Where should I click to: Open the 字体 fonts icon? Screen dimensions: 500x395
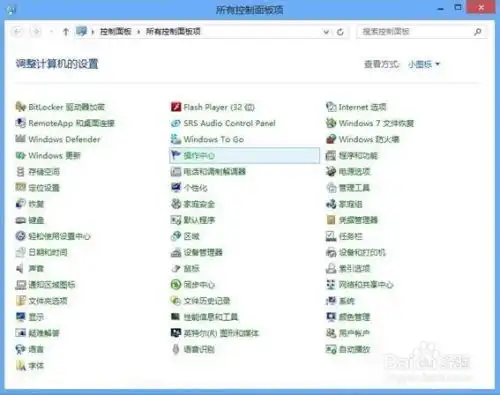21,366
